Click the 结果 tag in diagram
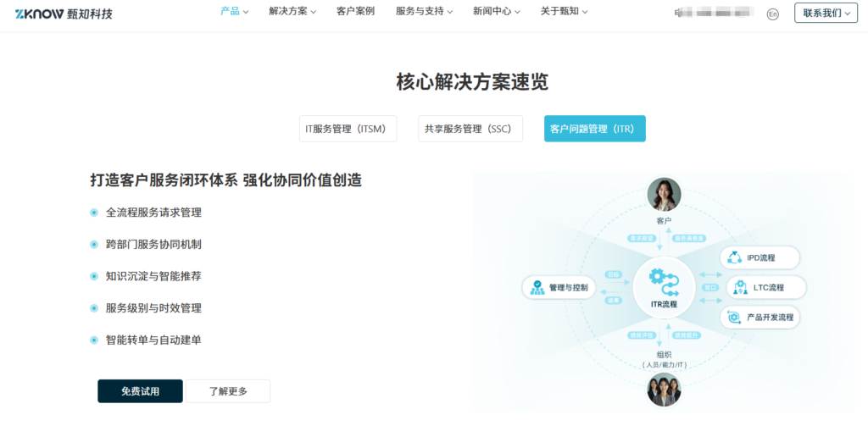The height and width of the screenshot is (448, 868). click(x=614, y=301)
